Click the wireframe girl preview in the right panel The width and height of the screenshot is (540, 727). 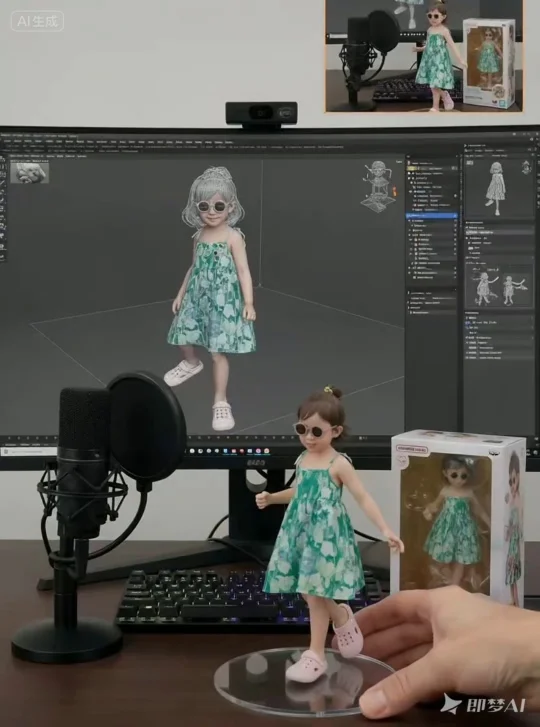pos(496,188)
